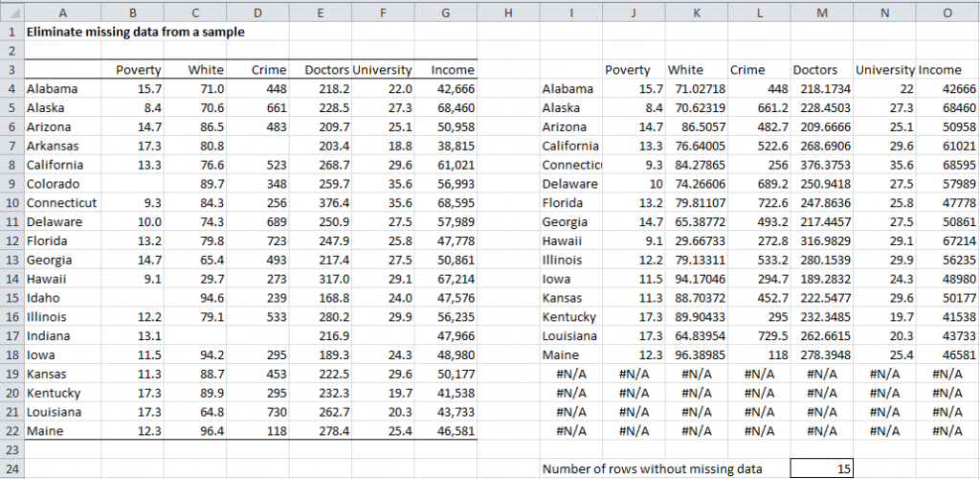
Task: Click Maine's income value 46581 in column O
Action: pyautogui.click(x=947, y=354)
